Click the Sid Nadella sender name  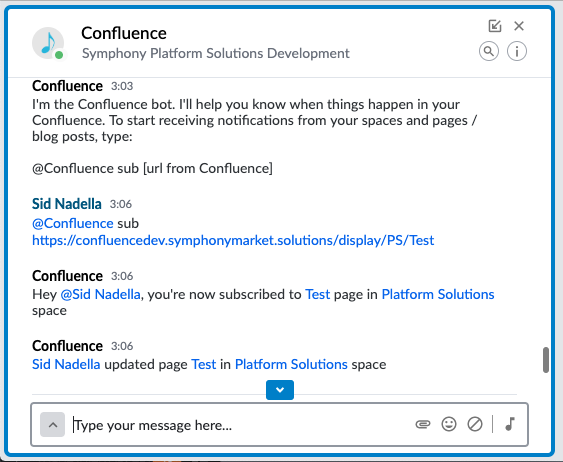(67, 204)
